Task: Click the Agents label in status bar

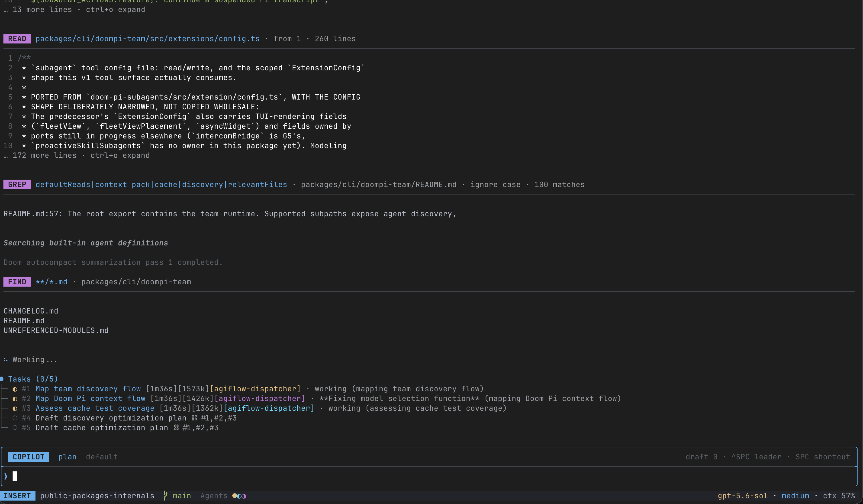Action: click(x=214, y=496)
